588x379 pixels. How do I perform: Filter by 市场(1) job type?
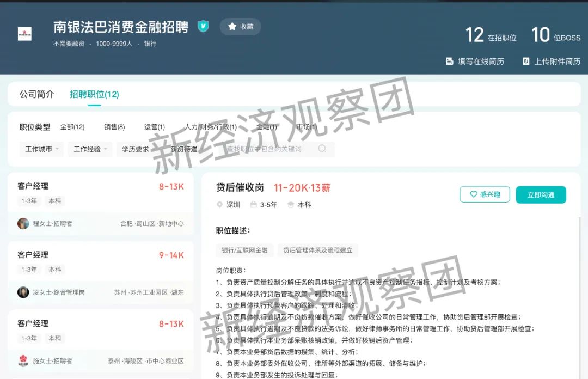click(307, 127)
